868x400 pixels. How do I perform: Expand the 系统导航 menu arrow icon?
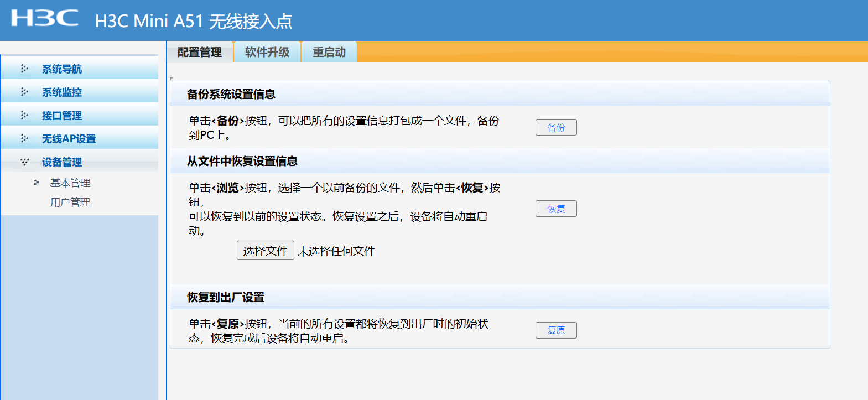[x=24, y=69]
